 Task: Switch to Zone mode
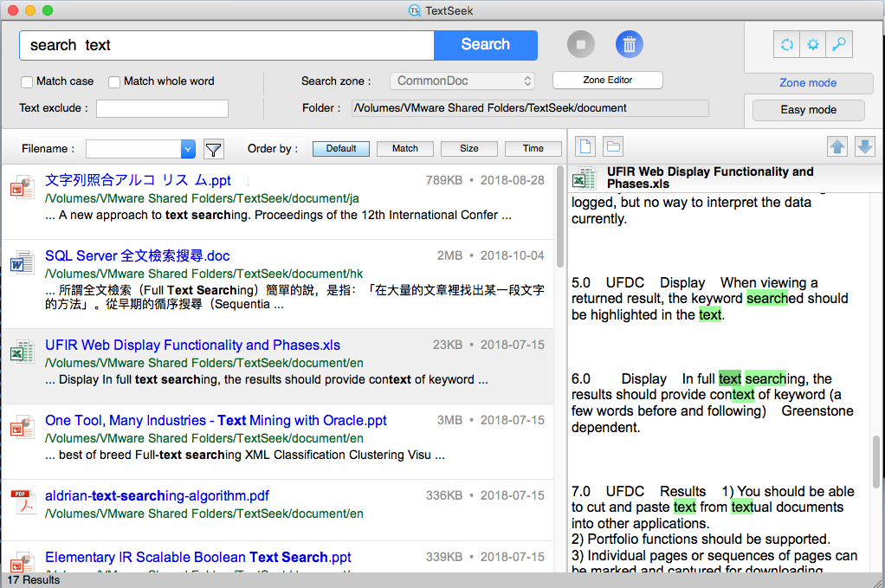pyautogui.click(x=808, y=83)
